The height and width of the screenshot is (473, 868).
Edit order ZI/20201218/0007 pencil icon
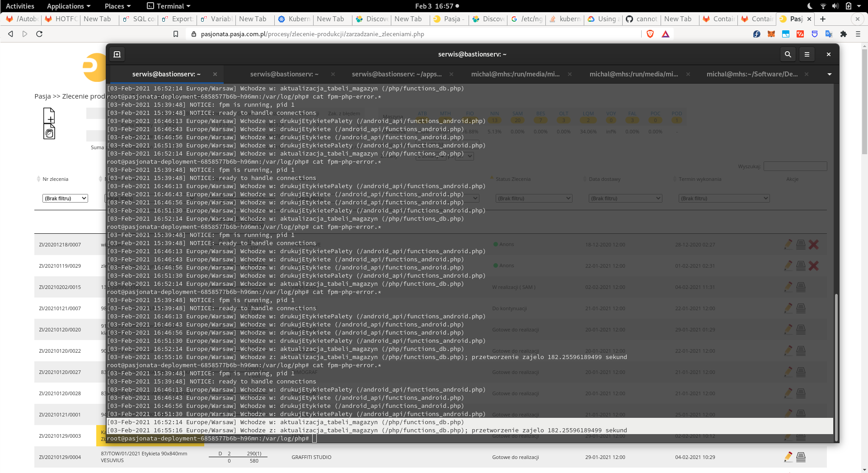pos(788,245)
